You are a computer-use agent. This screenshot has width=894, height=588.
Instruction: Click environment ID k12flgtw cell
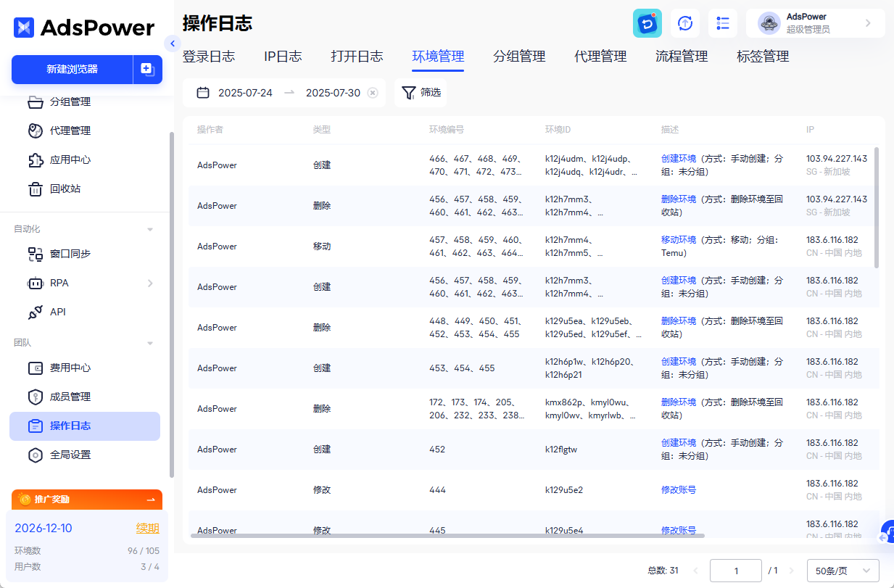(561, 450)
